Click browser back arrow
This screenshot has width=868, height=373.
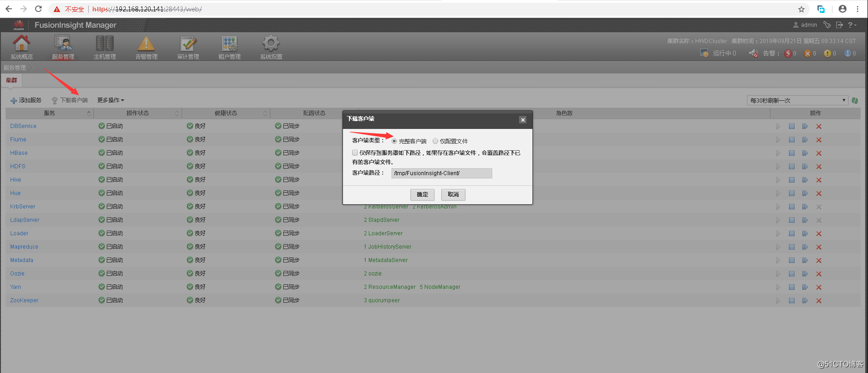tap(9, 9)
